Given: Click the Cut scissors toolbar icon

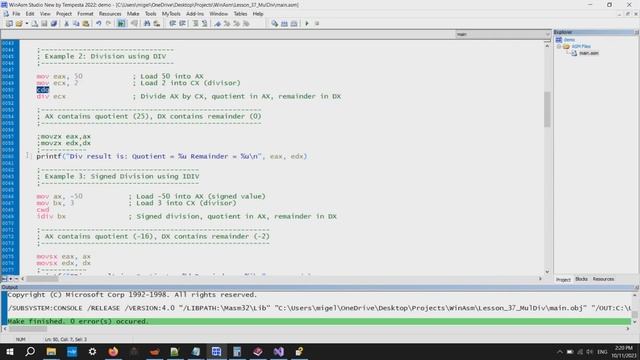Looking at the screenshot, I should [x=67, y=24].
